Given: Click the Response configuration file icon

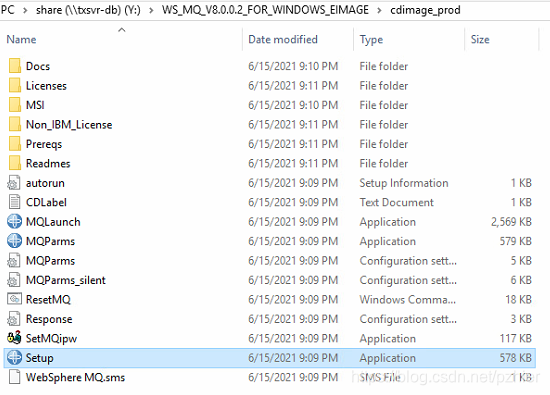Looking at the screenshot, I should [x=14, y=319].
